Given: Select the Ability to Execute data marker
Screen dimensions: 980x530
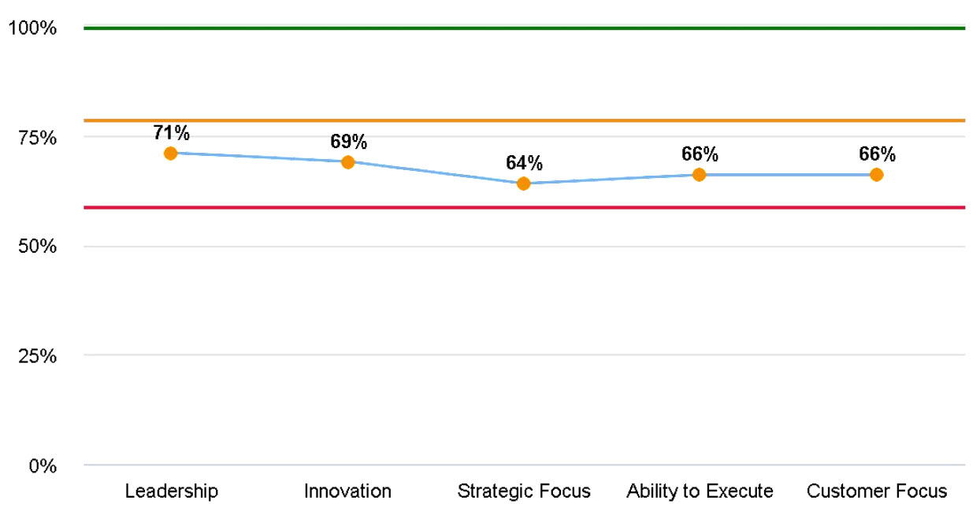Looking at the screenshot, I should [x=699, y=174].
